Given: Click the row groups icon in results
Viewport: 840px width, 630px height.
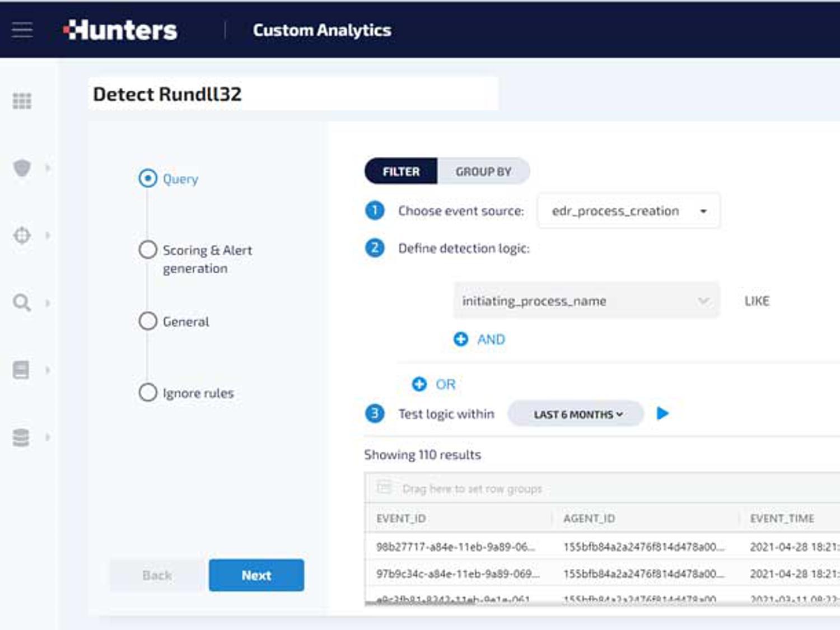Looking at the screenshot, I should point(384,487).
